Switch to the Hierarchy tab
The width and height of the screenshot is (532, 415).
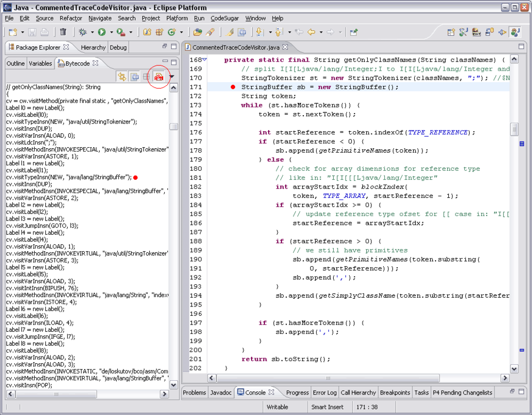(93, 47)
